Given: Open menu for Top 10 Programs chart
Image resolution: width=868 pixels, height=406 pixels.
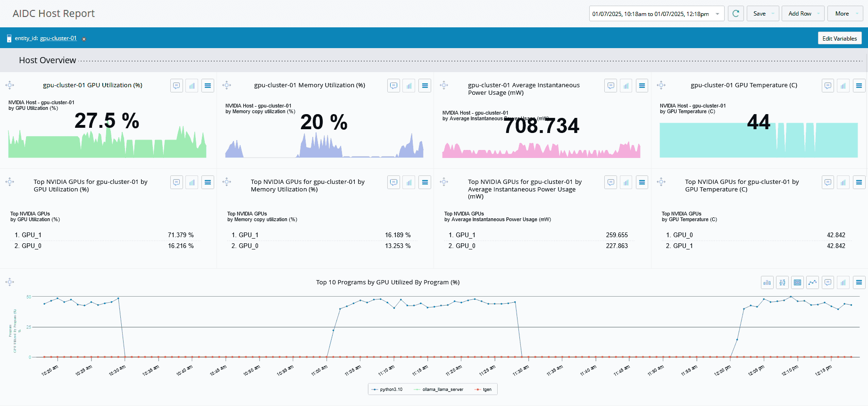Looking at the screenshot, I should 859,282.
